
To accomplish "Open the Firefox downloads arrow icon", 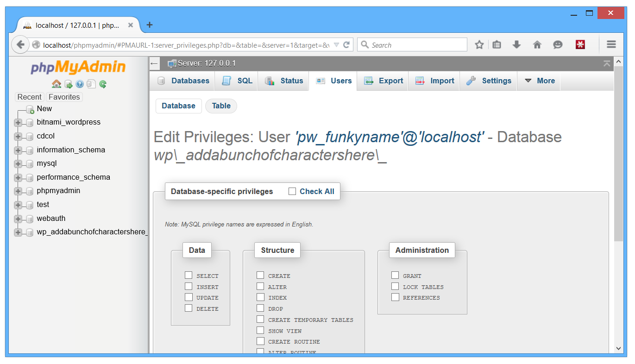I will [x=516, y=45].
